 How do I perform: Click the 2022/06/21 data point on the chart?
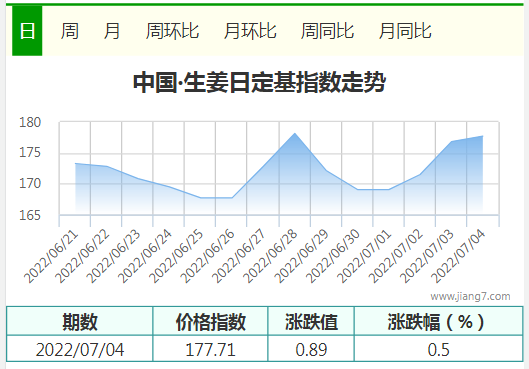(75, 164)
